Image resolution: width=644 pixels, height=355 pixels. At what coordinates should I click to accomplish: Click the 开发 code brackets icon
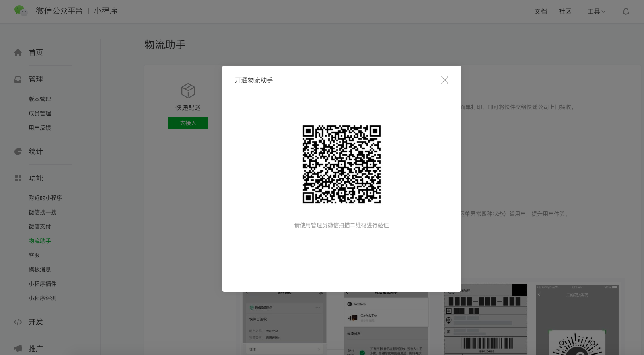(18, 322)
